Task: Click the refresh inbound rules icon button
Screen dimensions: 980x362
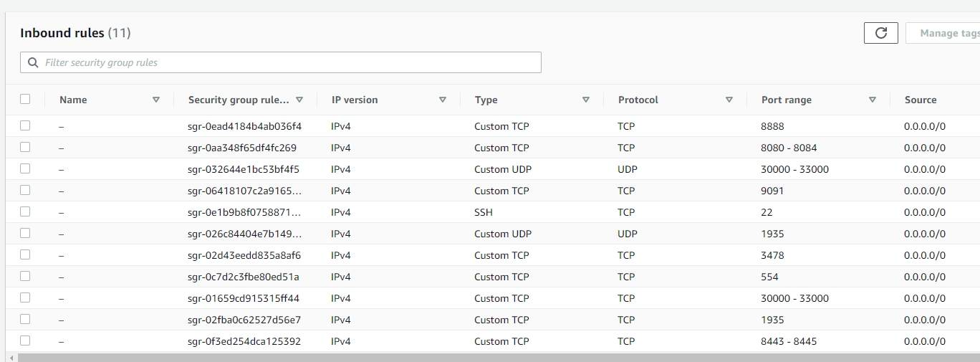Action: [881, 33]
